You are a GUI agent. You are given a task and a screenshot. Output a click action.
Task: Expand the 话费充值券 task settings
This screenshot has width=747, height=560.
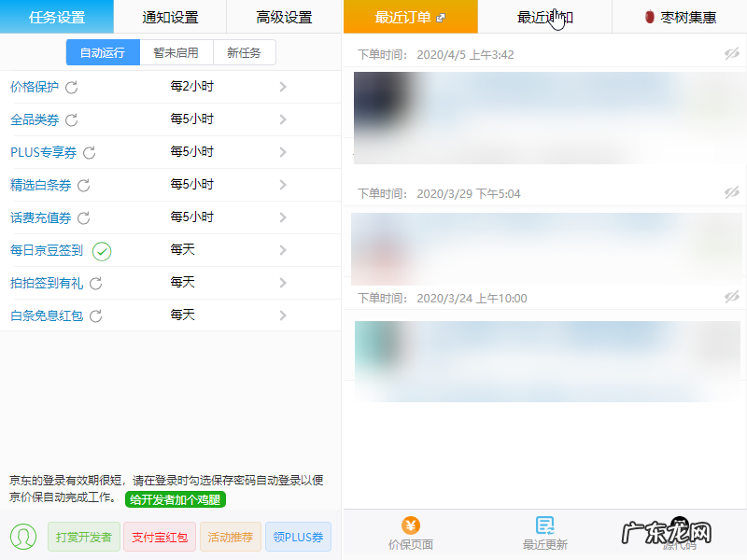282,217
